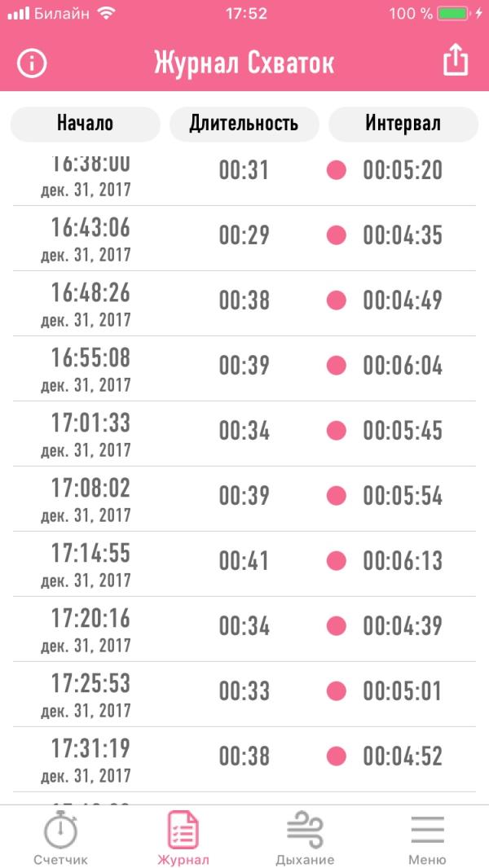Tap the Журнал Схваток title
Screen dimensions: 489x868
coord(244,64)
